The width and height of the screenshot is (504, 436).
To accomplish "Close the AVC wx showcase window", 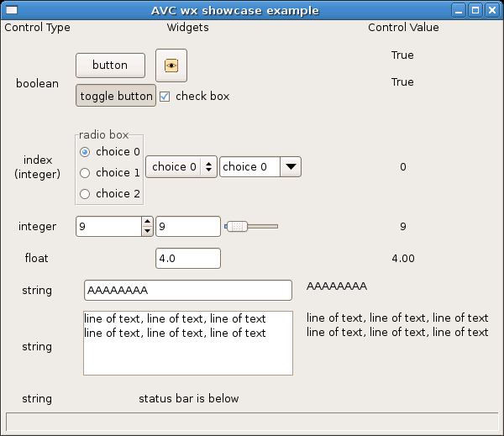I will point(492,11).
